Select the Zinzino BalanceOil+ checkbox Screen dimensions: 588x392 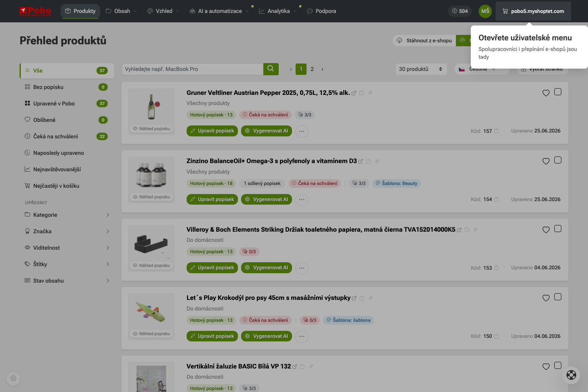(x=558, y=160)
